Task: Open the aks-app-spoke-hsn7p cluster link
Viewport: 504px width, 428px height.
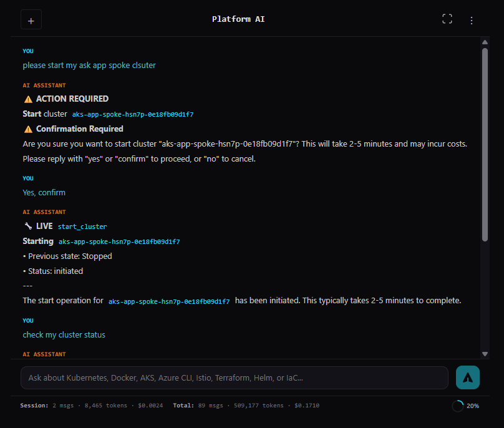Action: click(132, 114)
